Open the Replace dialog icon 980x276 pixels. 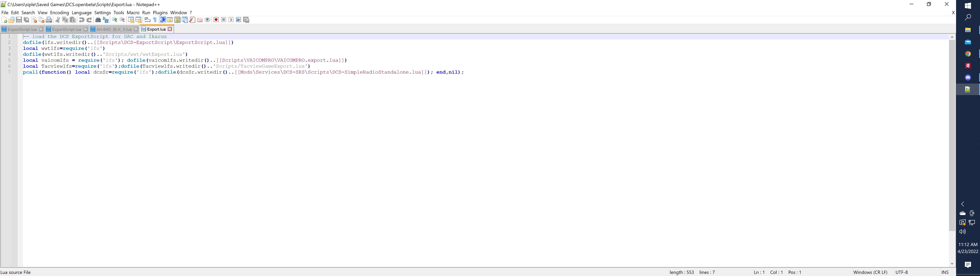coord(106,20)
